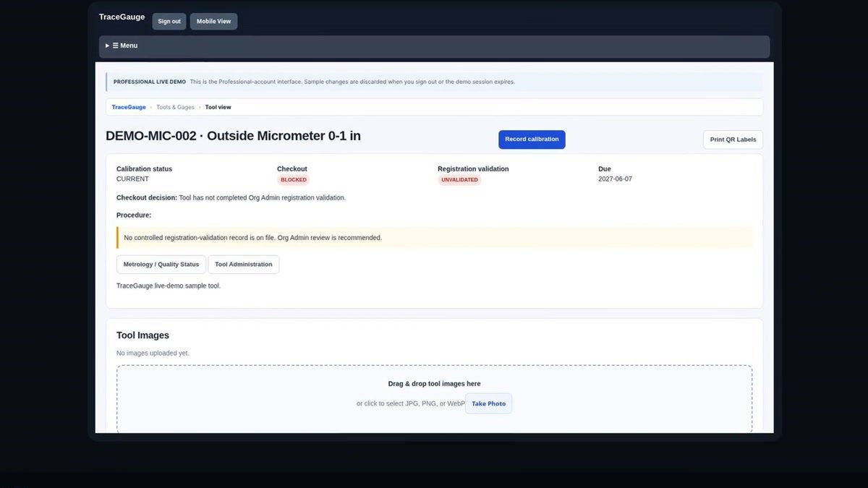Image resolution: width=868 pixels, height=488 pixels.
Task: Click the Record calibration button
Action: pos(532,140)
